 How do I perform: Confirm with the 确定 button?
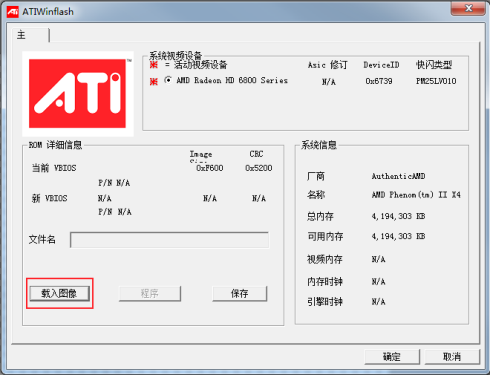pos(392,357)
